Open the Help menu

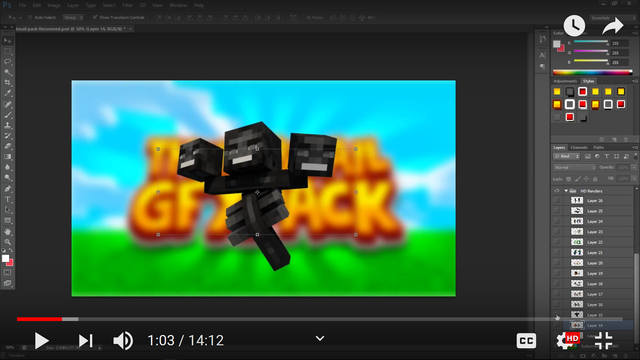(x=199, y=5)
